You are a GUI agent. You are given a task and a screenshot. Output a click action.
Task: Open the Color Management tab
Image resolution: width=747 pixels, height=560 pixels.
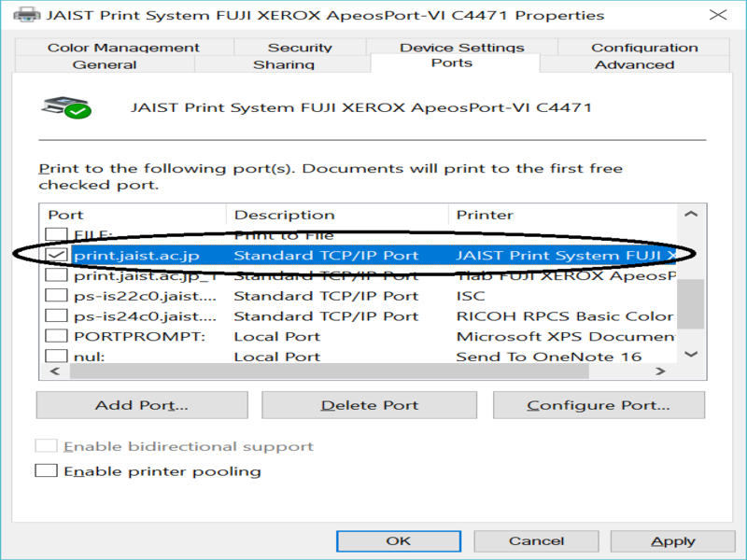(x=123, y=48)
